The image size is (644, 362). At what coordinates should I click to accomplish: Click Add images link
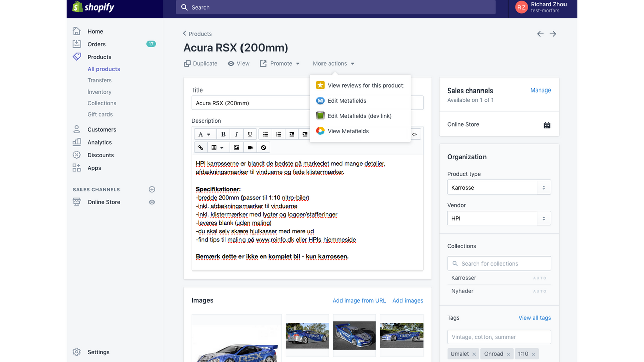408,301
